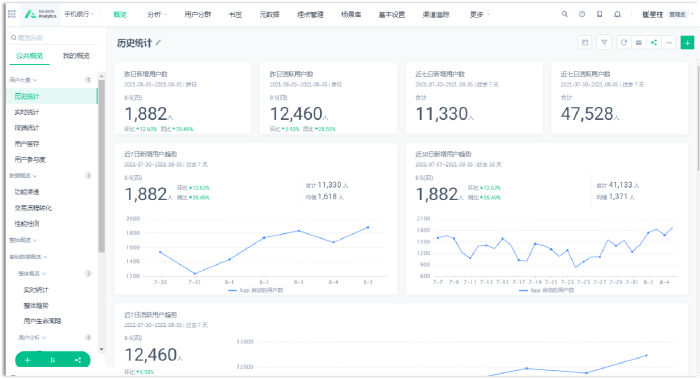Open the 分析 dropdown menu
Screen dimensions: 700x379
click(157, 14)
